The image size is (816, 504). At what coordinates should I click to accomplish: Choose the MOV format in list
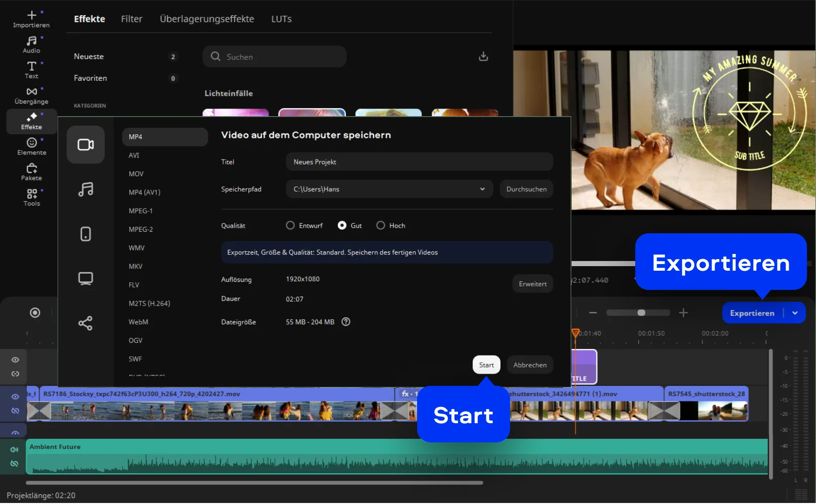(136, 174)
